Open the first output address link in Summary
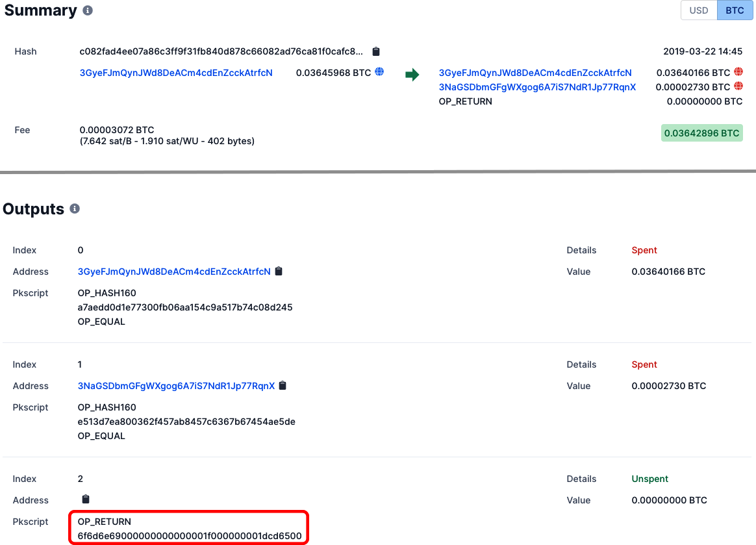This screenshot has height=545, width=756. pos(535,73)
